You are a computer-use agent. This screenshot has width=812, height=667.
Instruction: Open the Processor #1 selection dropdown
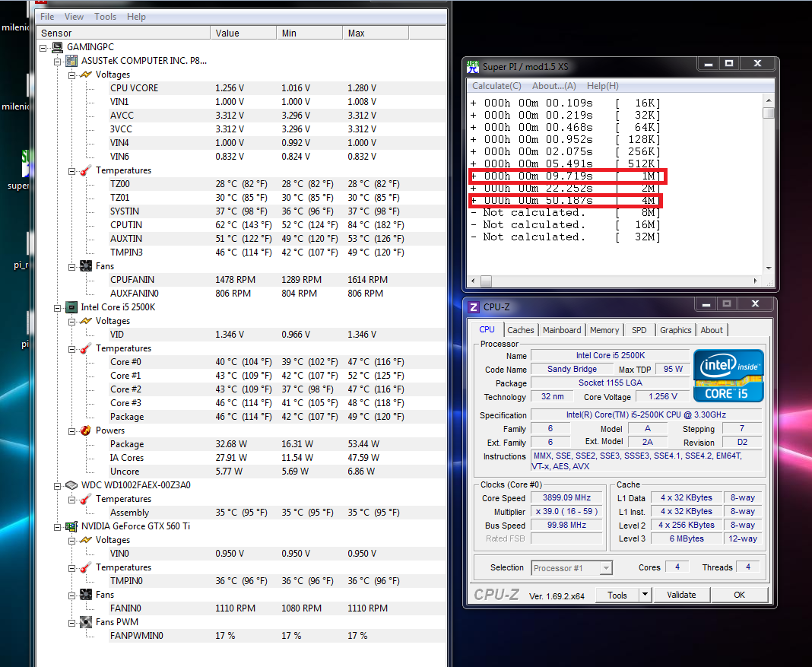coord(605,568)
